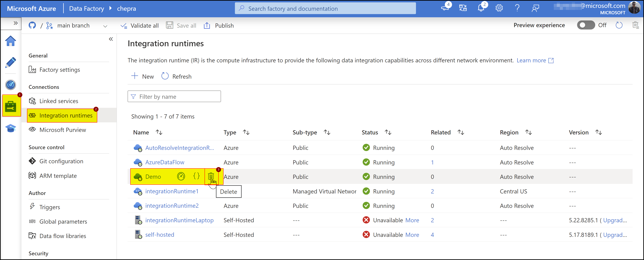Open the integrationRuntime1 runtime
The height and width of the screenshot is (260, 644).
click(172, 191)
